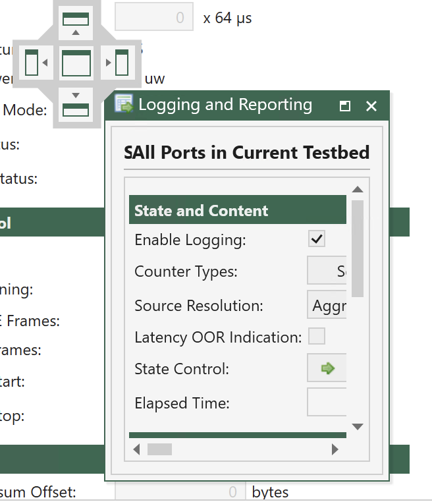Open Source Resolution dropdown
The image size is (432, 504).
coord(327,305)
